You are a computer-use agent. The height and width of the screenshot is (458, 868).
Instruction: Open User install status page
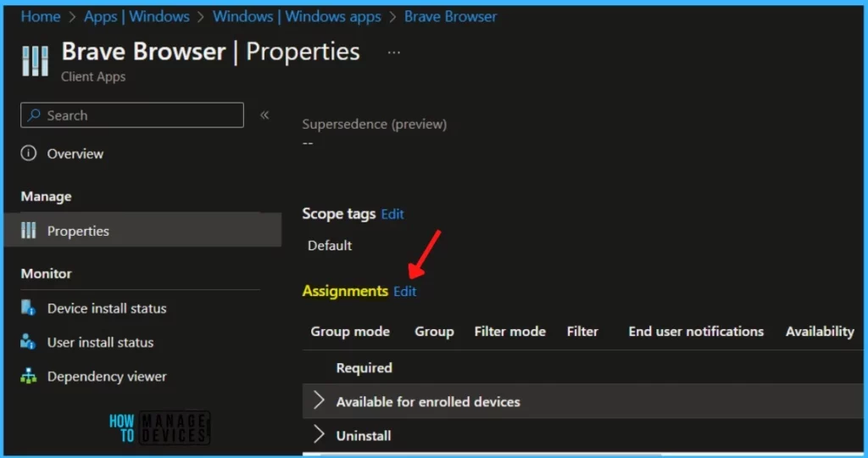100,343
